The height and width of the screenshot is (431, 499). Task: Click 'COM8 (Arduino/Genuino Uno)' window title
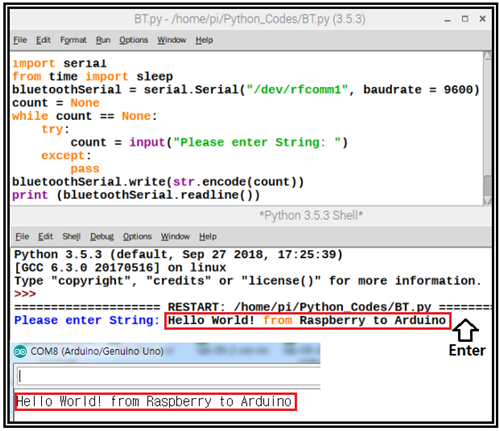coord(97,351)
